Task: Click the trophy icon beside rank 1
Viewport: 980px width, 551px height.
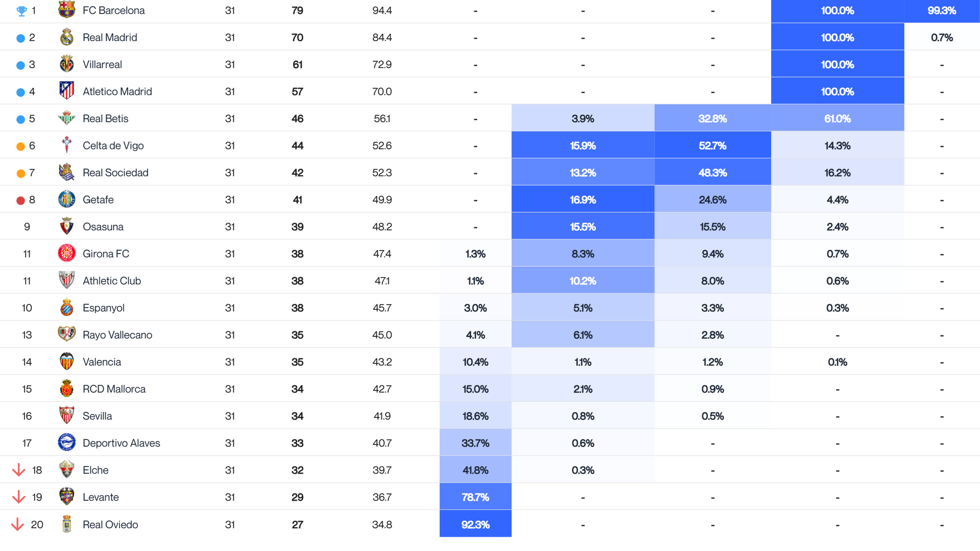Action: pos(21,11)
